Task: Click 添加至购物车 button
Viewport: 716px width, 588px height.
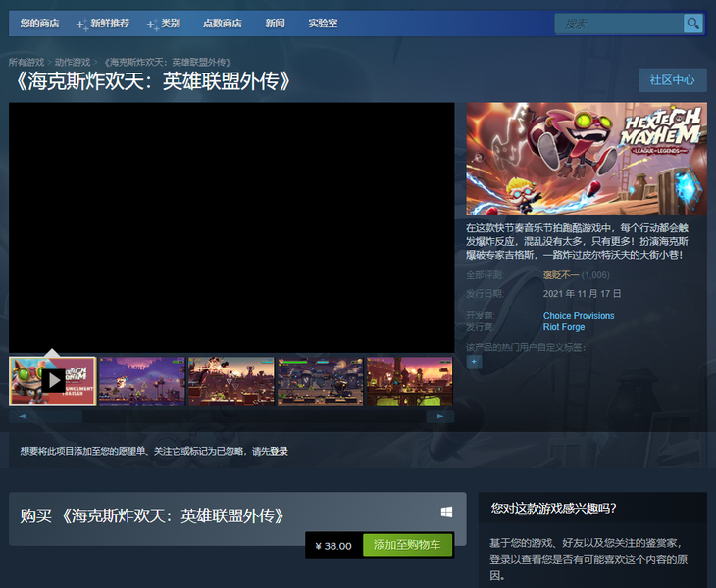Action: [x=407, y=545]
